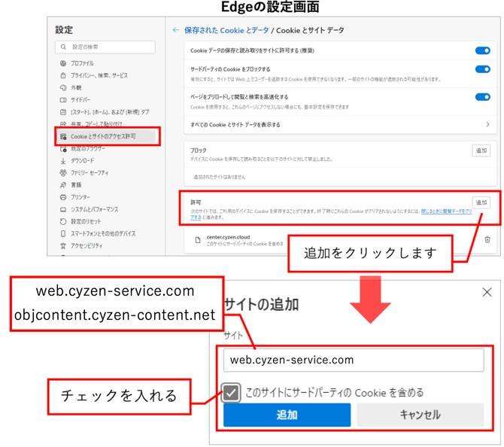Click the file icon beside center.cyzen.cloud

(198, 240)
